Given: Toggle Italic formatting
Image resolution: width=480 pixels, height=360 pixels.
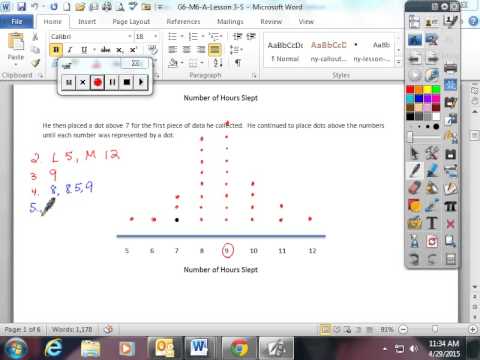Looking at the screenshot, I should pos(70,50).
